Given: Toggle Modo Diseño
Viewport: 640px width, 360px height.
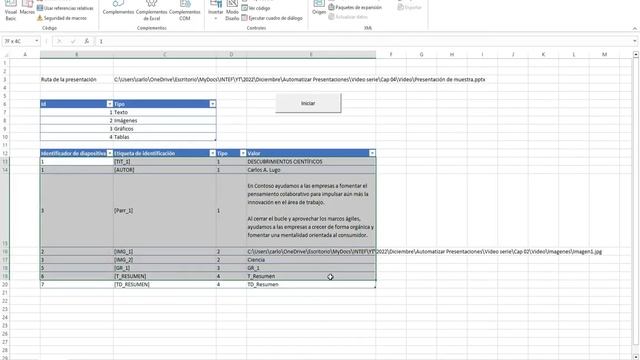Looking at the screenshot, I should tap(232, 11).
